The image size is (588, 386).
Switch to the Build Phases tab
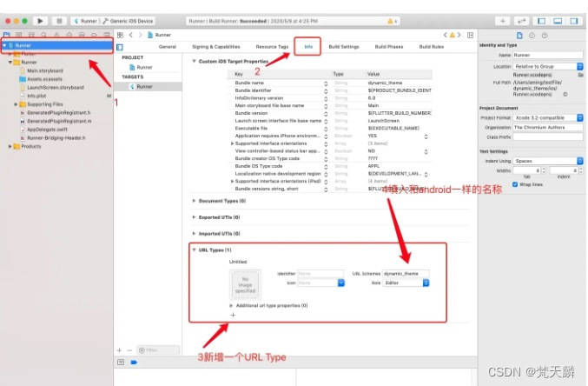[x=389, y=47]
